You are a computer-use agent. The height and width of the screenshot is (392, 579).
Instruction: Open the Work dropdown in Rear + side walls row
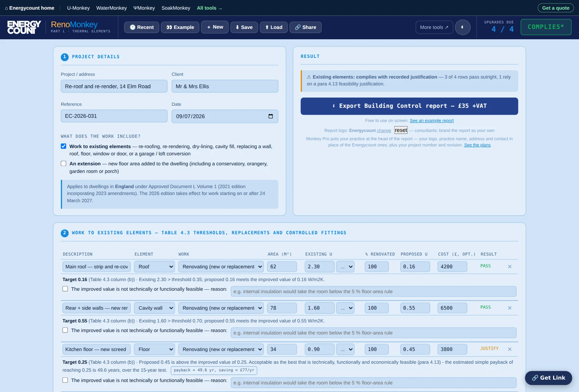pos(221,308)
